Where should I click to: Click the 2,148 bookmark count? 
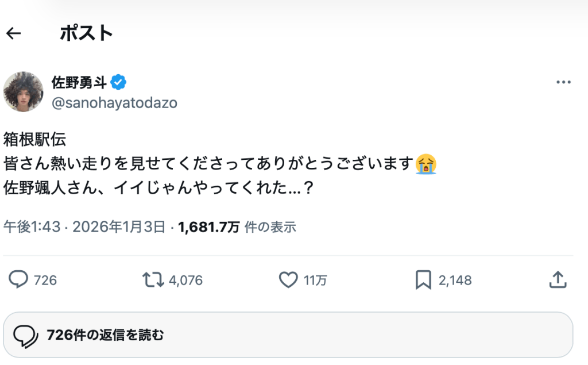(x=455, y=281)
